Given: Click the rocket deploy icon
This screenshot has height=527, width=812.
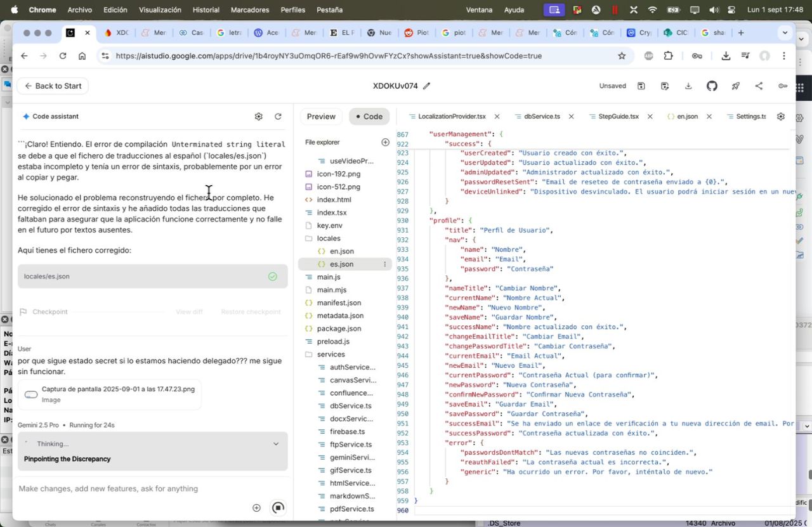Looking at the screenshot, I should click(x=736, y=86).
